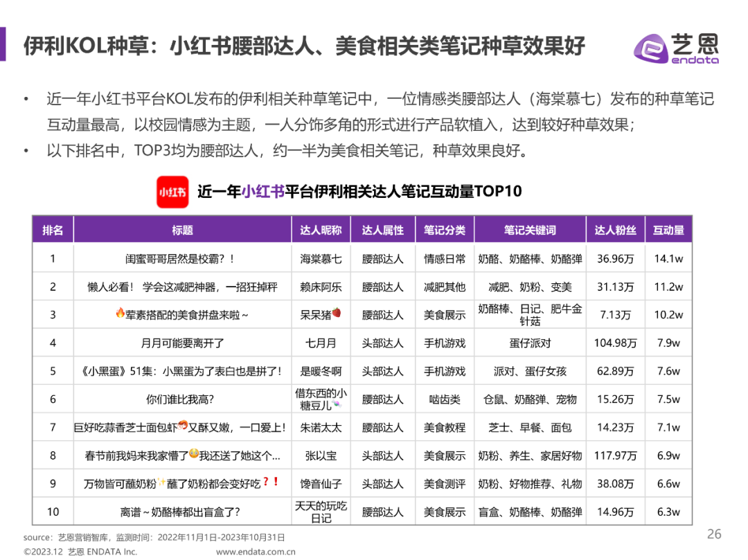Click title 闺蜜哥哥居然是校霸？！
Image resolution: width=748 pixels, height=560 pixels.
point(180,259)
